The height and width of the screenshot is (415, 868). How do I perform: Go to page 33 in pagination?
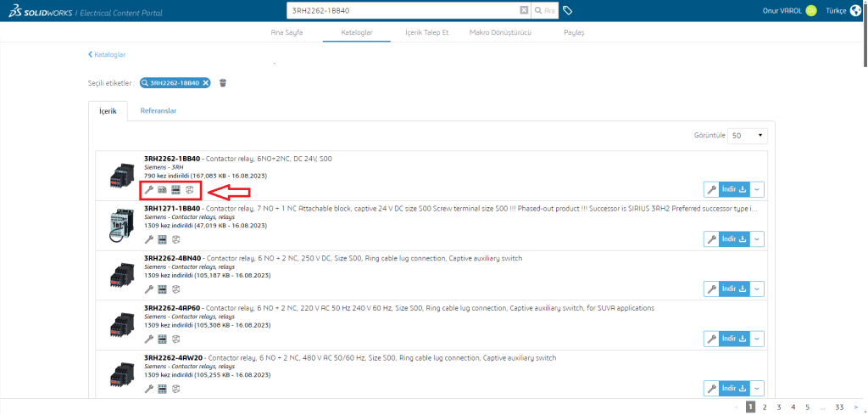839,407
